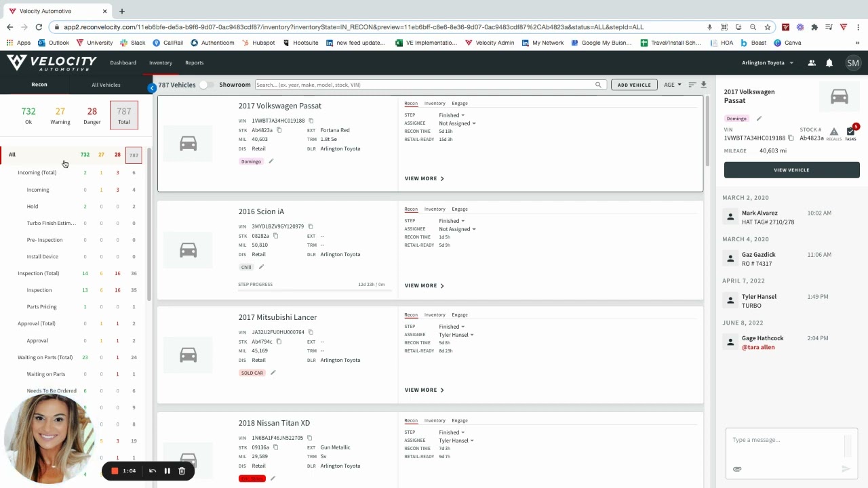Copy stock number 09136a on Titan card
The height and width of the screenshot is (488, 868).
275,447
